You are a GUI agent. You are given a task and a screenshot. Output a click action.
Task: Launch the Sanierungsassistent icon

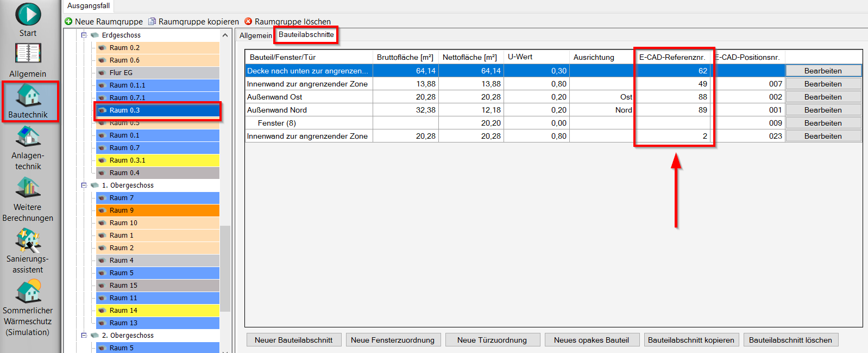pyautogui.click(x=28, y=240)
